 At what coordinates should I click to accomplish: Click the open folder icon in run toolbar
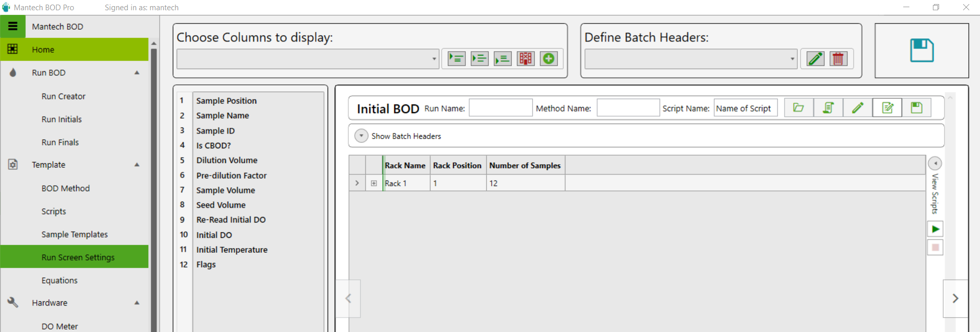[x=798, y=108]
